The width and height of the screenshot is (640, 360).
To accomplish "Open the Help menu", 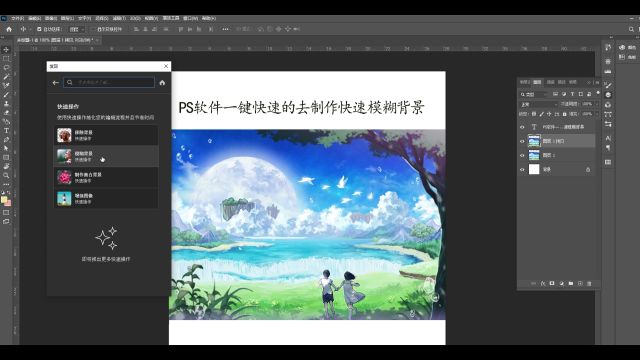I will pyautogui.click(x=209, y=18).
